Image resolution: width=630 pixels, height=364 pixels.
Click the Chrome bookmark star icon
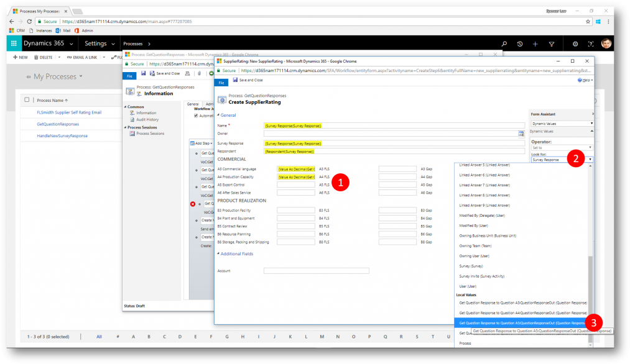[x=588, y=21]
